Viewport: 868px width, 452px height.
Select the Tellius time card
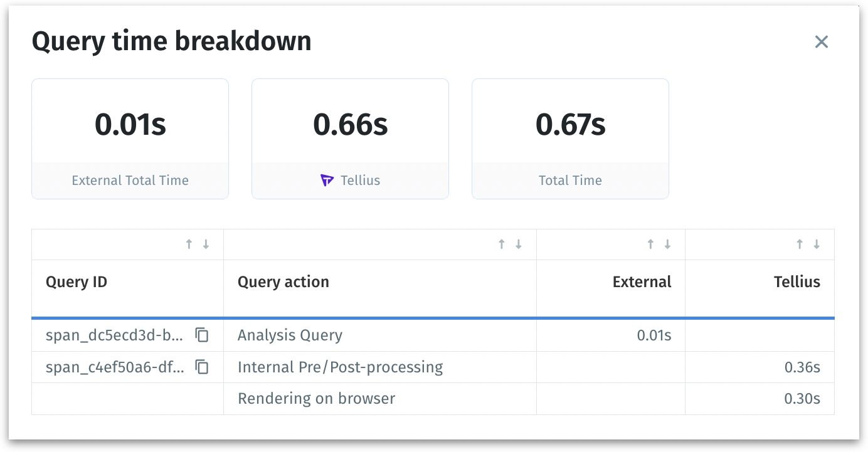[350, 139]
